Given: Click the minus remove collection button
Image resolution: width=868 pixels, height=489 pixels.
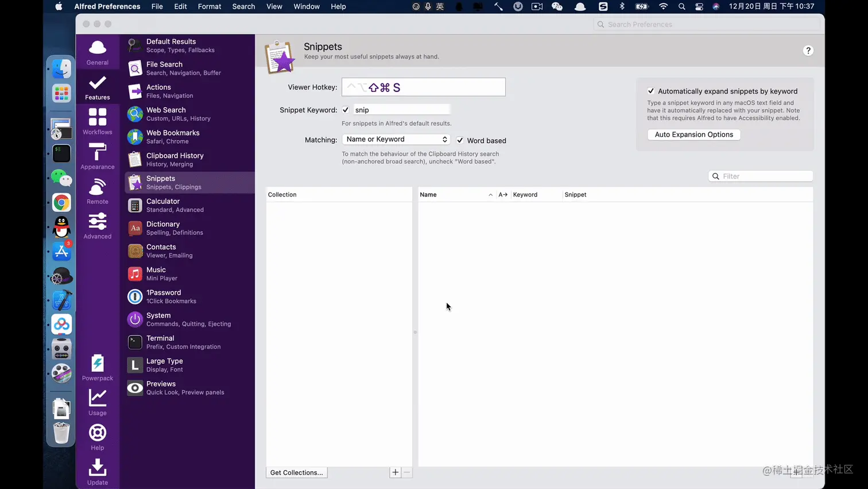Looking at the screenshot, I should (407, 472).
